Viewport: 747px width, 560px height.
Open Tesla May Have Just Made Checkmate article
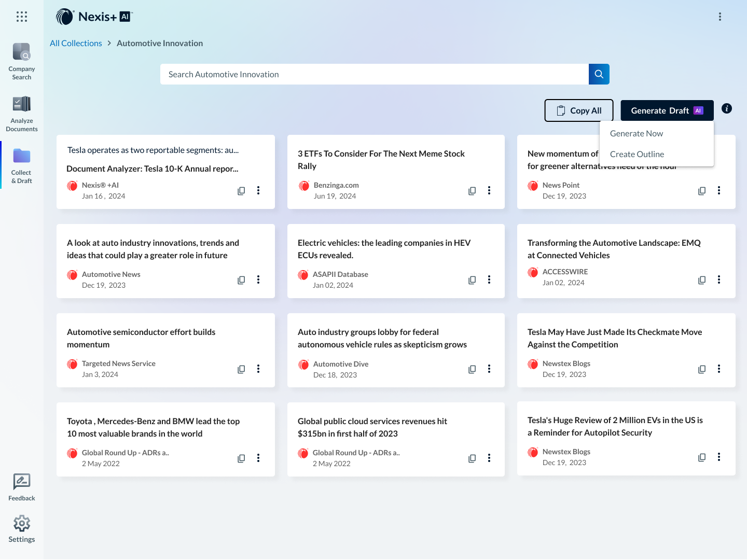point(615,338)
